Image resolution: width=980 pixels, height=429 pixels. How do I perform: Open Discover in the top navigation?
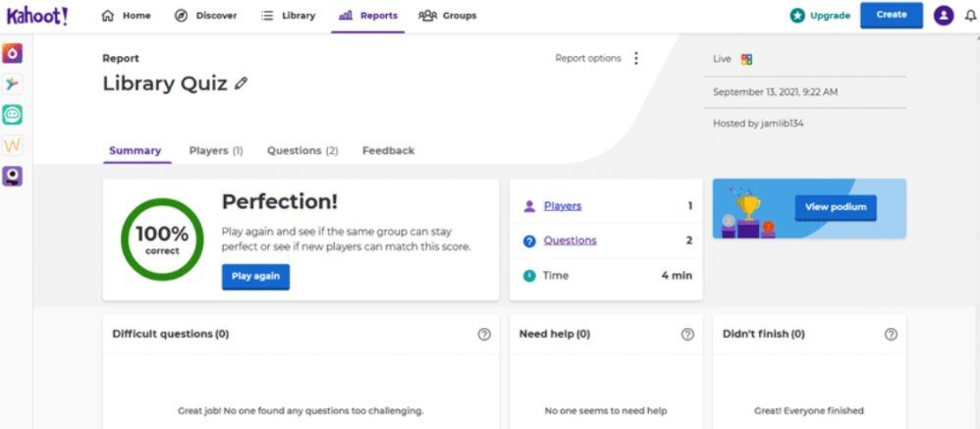click(205, 16)
